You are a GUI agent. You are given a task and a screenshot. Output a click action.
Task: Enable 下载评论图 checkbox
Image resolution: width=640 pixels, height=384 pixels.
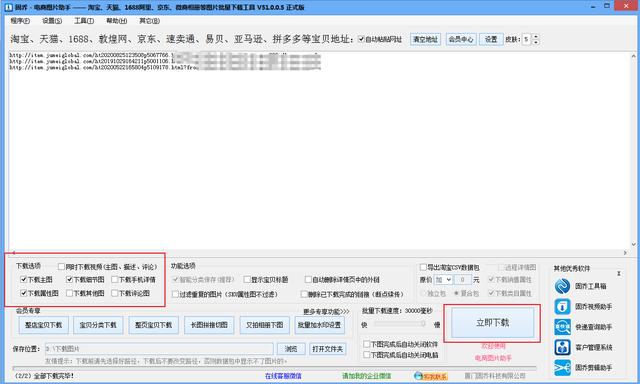115,293
